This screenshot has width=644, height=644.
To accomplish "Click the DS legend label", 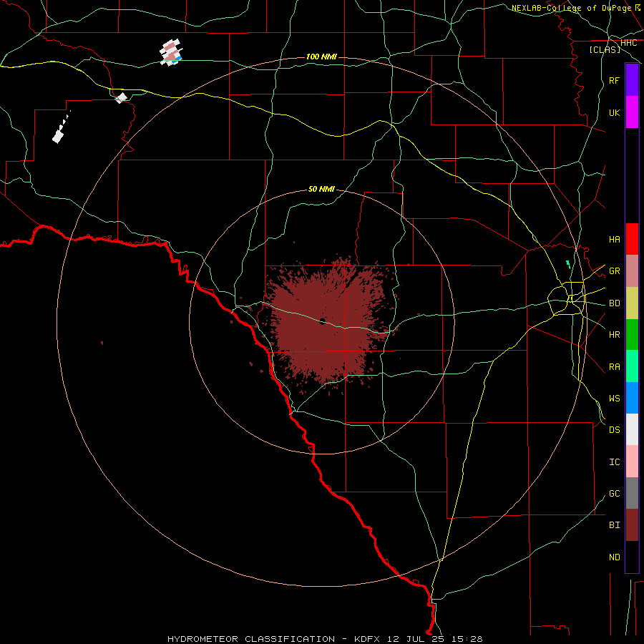I will (614, 430).
